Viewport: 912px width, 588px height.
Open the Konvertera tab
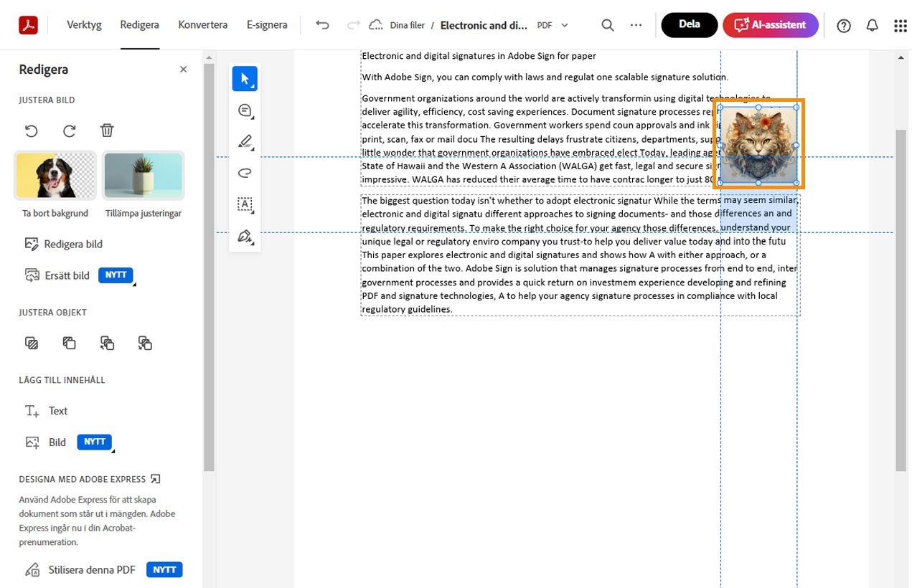click(x=203, y=25)
